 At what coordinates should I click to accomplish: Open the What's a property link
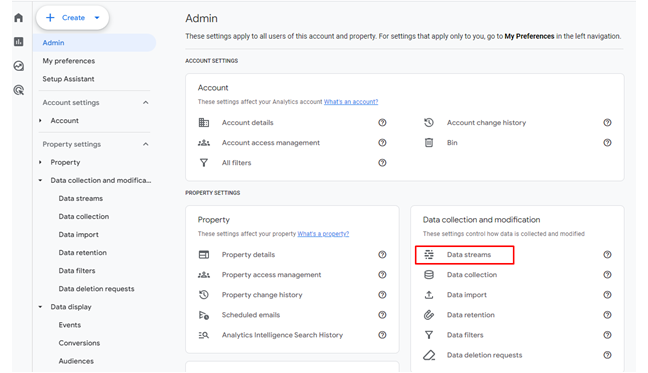click(x=323, y=234)
